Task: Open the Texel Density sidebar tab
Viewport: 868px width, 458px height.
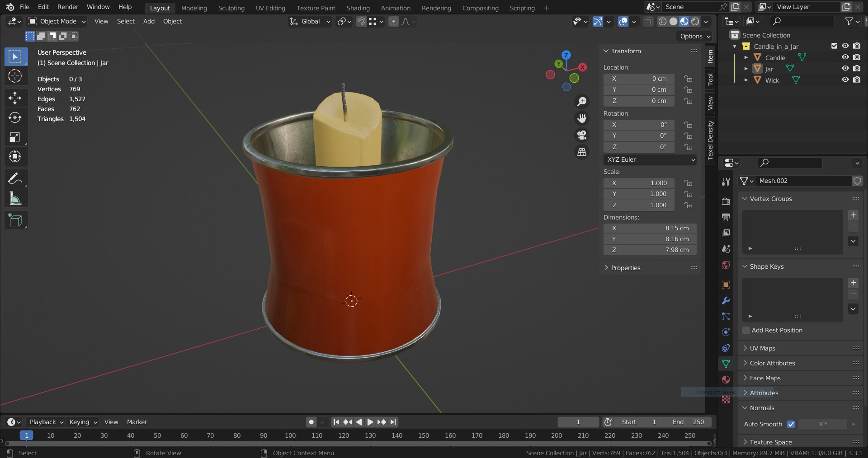Action: coord(710,140)
